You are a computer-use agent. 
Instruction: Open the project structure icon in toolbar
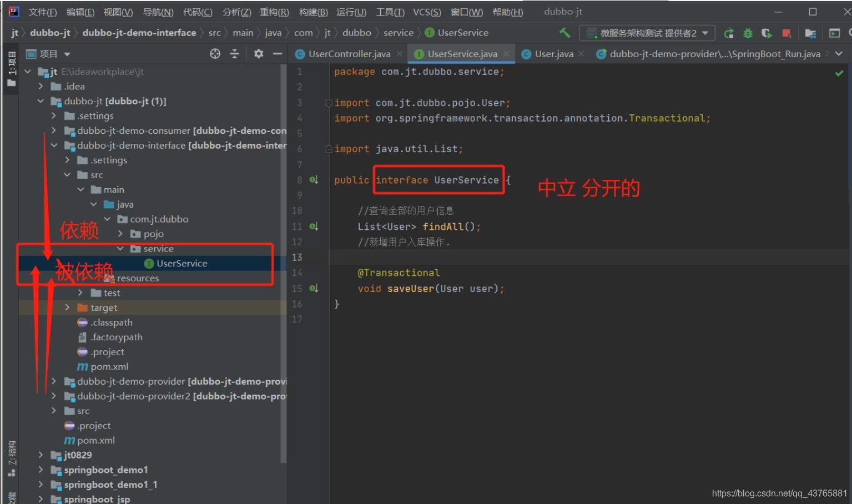pyautogui.click(x=810, y=33)
